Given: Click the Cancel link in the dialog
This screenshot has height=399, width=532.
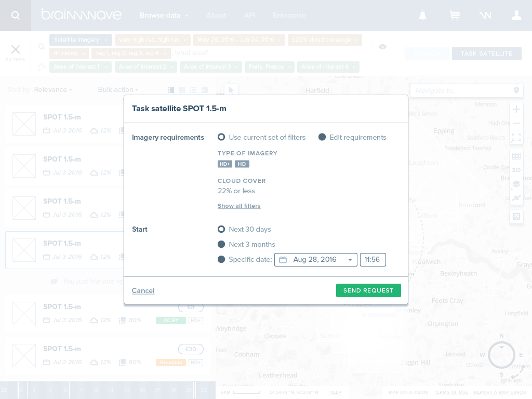Looking at the screenshot, I should pos(143,291).
